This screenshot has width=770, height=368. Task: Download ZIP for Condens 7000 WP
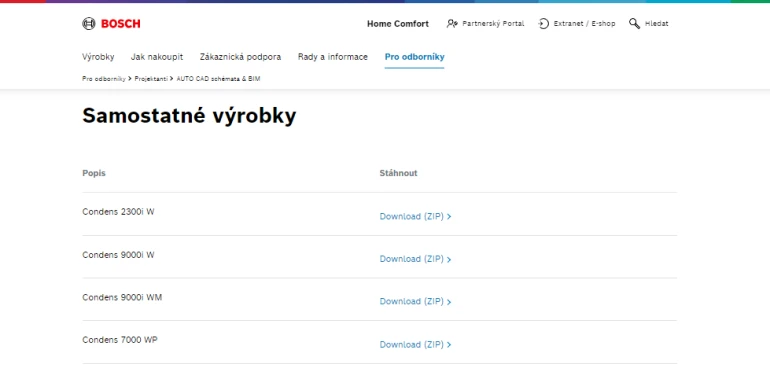tap(415, 344)
